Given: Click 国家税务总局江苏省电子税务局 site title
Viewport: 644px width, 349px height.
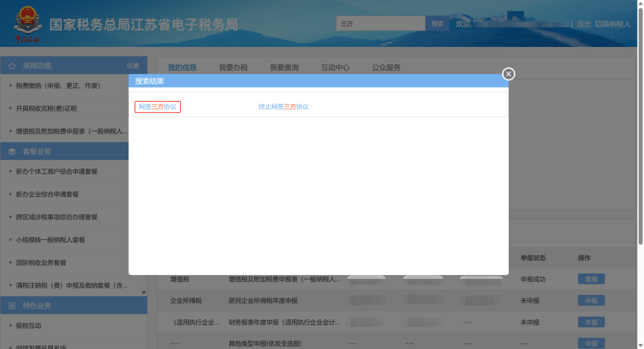Looking at the screenshot, I should click(144, 24).
